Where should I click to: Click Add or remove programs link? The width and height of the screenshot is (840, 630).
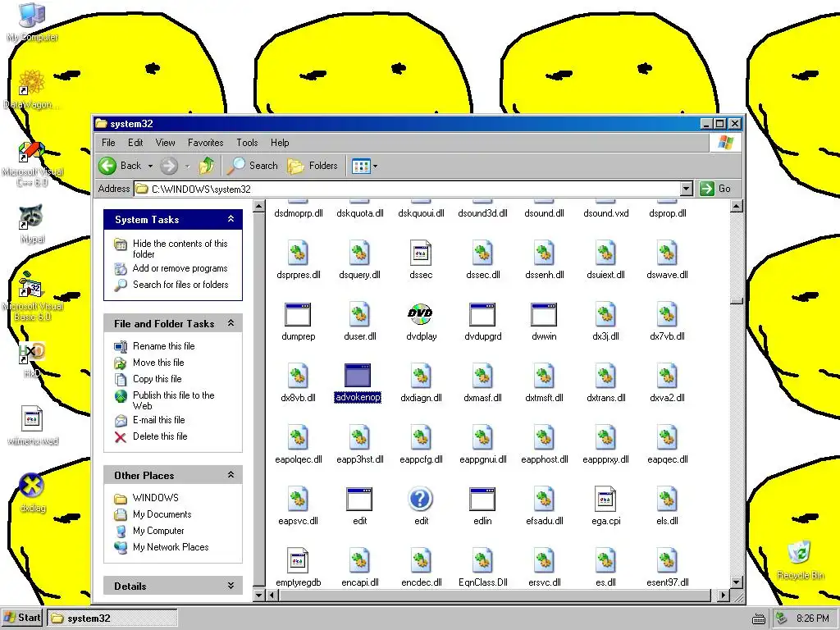click(180, 268)
